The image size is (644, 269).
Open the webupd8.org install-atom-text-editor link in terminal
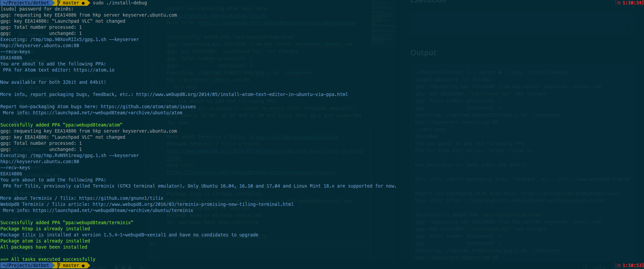tap(242, 94)
